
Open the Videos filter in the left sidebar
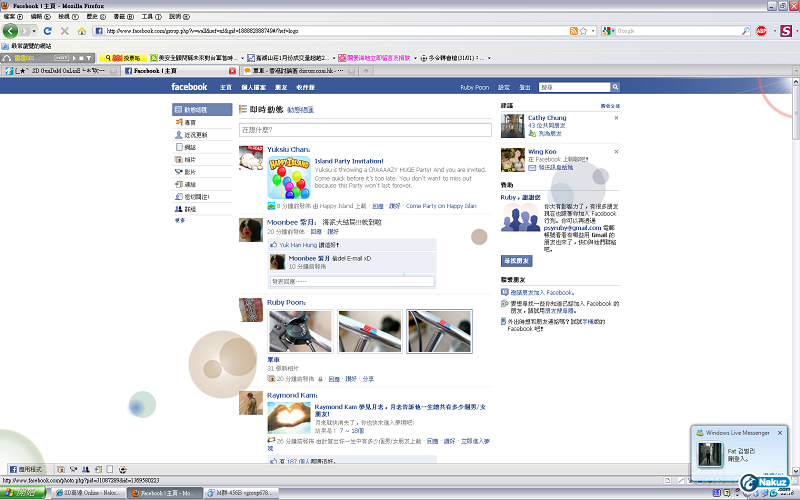click(202, 171)
